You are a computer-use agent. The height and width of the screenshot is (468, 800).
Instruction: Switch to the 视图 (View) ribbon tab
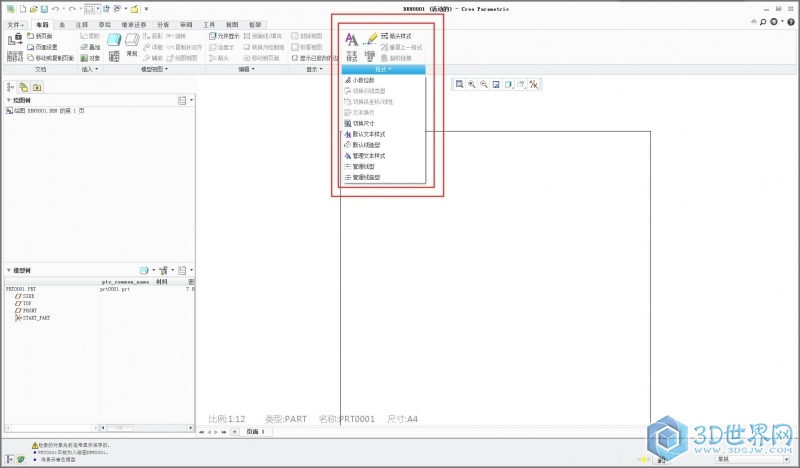(x=232, y=24)
